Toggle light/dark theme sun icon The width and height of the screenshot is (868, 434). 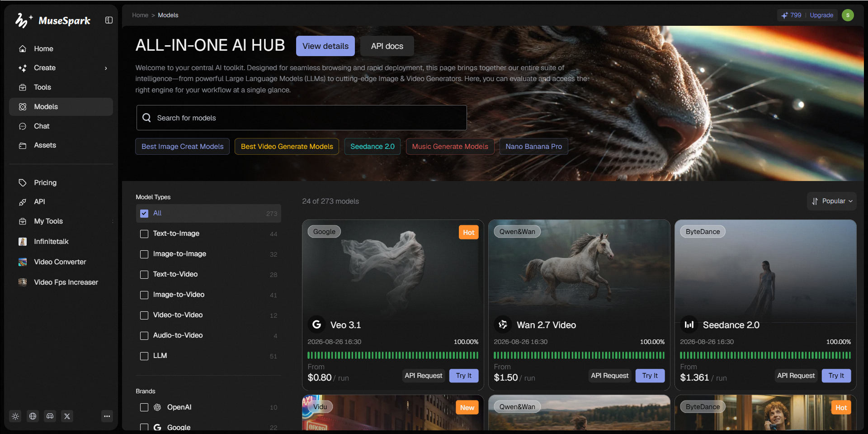(x=15, y=416)
